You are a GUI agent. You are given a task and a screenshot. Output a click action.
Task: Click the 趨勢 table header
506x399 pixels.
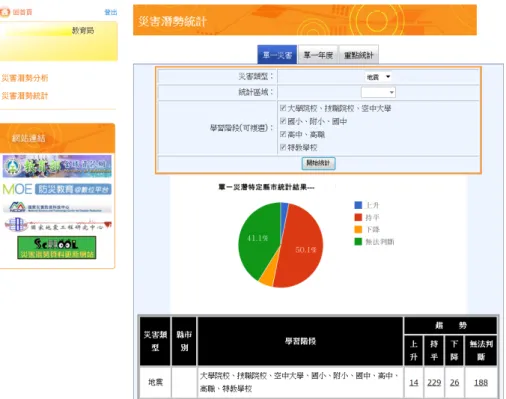pos(451,325)
